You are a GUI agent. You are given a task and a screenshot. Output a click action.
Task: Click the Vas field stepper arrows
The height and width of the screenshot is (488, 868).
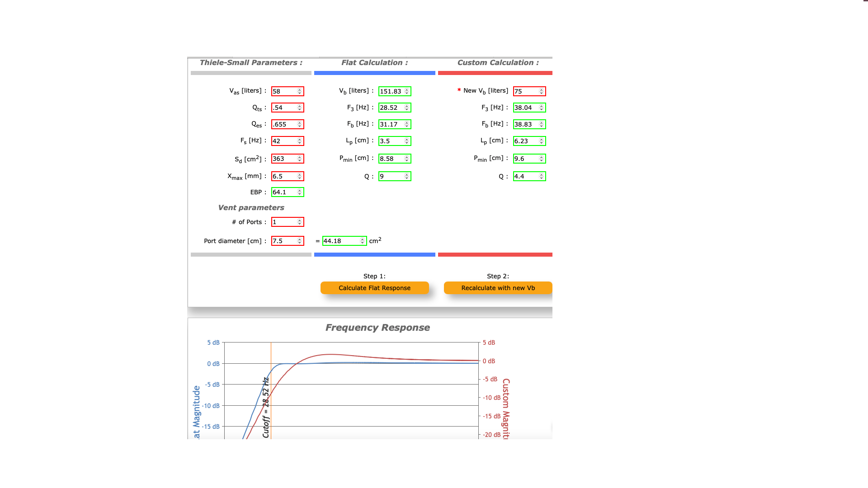click(299, 91)
